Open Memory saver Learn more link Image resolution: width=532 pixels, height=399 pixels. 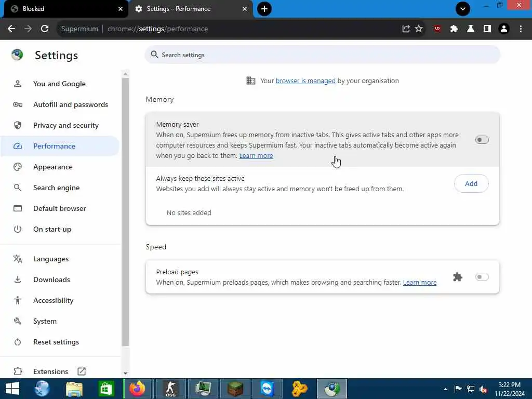click(256, 156)
